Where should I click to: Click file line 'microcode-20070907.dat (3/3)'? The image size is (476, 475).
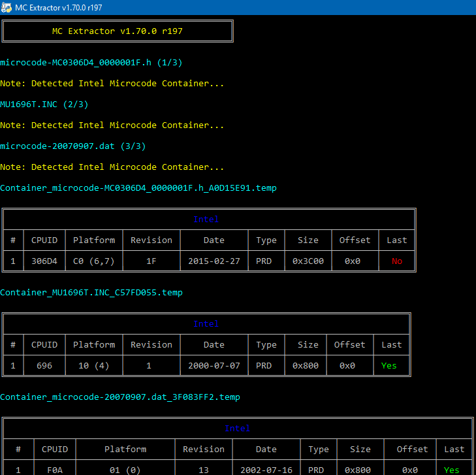73,146
